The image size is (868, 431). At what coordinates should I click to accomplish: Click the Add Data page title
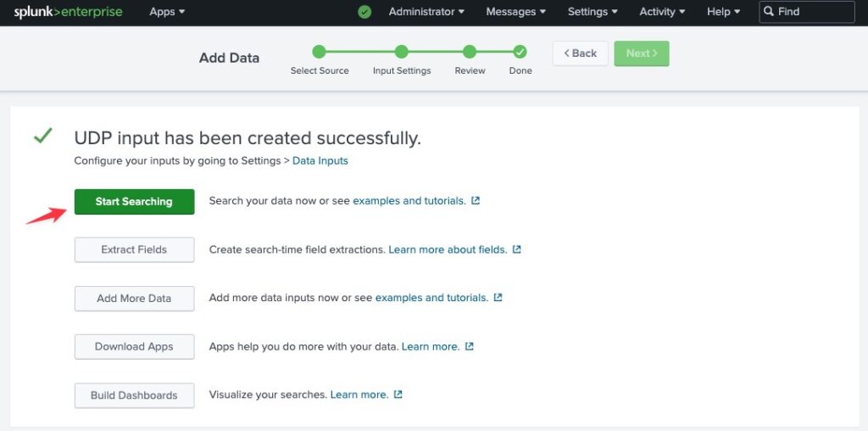tap(229, 58)
